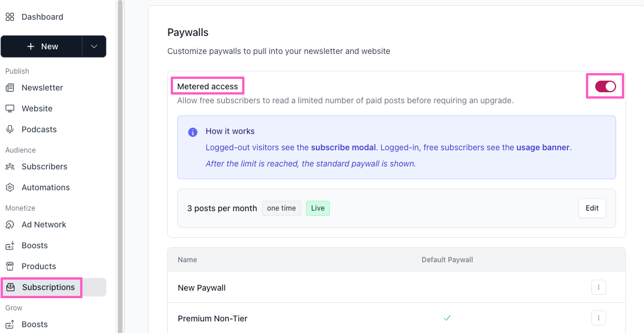Open options menu for Premium Non-Tier

tap(599, 318)
